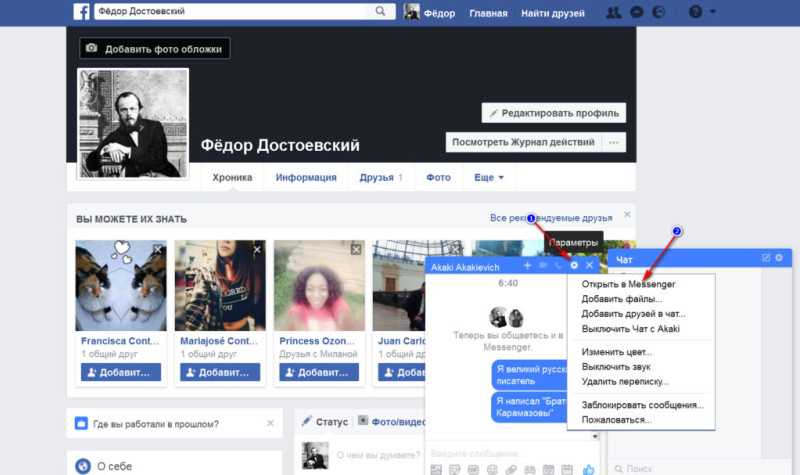This screenshot has height=475, width=800.
Task: Open Все рекомендуемые друзья link
Action: (x=551, y=218)
